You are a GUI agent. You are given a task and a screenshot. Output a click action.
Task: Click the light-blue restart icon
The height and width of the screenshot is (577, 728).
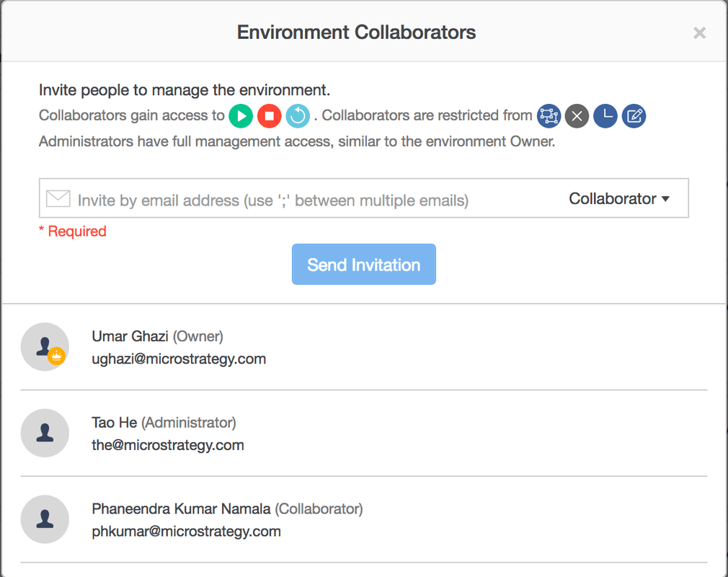tap(298, 115)
